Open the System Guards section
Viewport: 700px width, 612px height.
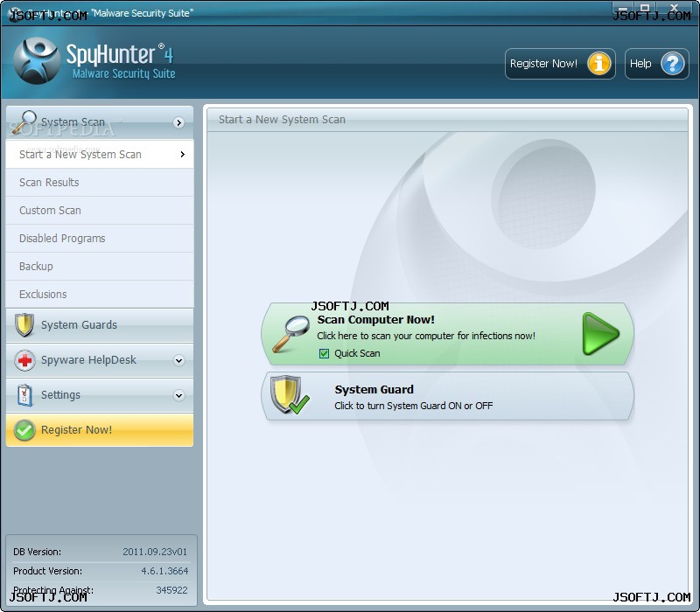(100, 324)
